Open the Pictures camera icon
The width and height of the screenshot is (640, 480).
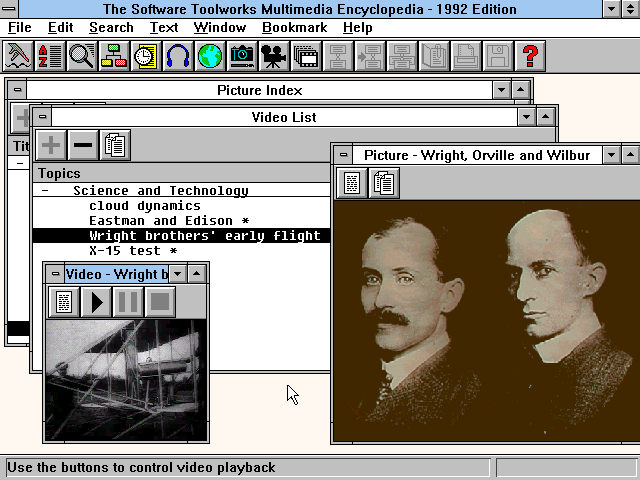click(x=242, y=56)
